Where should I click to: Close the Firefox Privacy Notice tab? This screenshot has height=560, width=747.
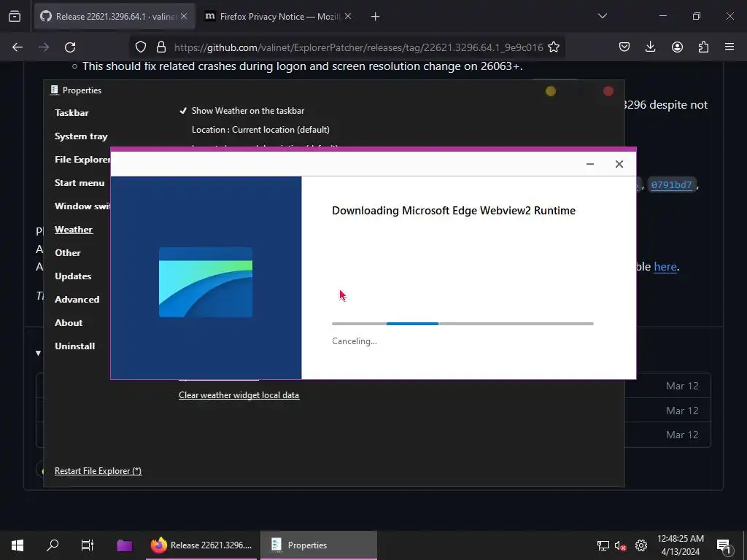(x=348, y=16)
